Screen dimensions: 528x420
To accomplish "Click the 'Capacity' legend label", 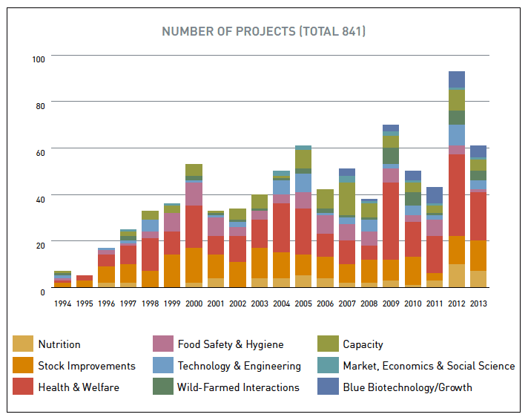I will [x=363, y=344].
